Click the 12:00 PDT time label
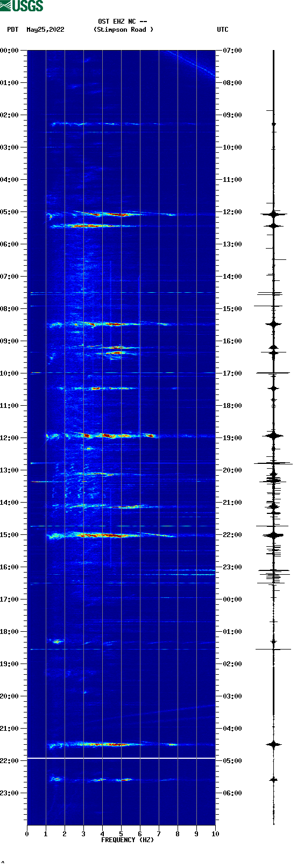This screenshot has width=297, height=868. pos(10,438)
